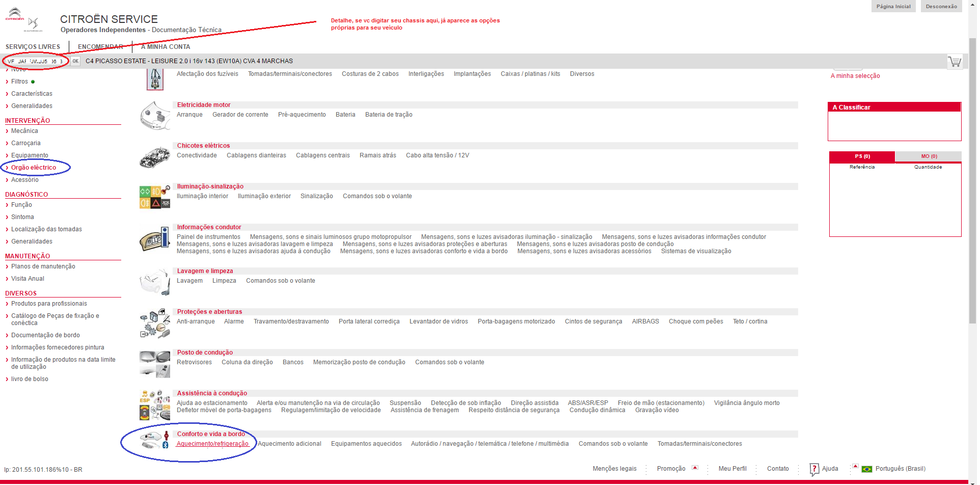The height and width of the screenshot is (485, 980).
Task: Open the SERVIÇOS LIVRES menu
Action: pos(33,47)
